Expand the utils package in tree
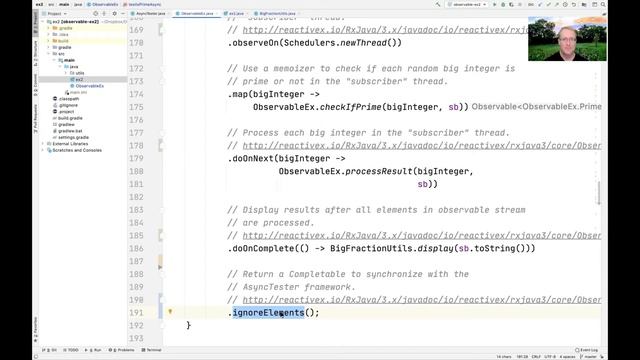 pos(66,73)
